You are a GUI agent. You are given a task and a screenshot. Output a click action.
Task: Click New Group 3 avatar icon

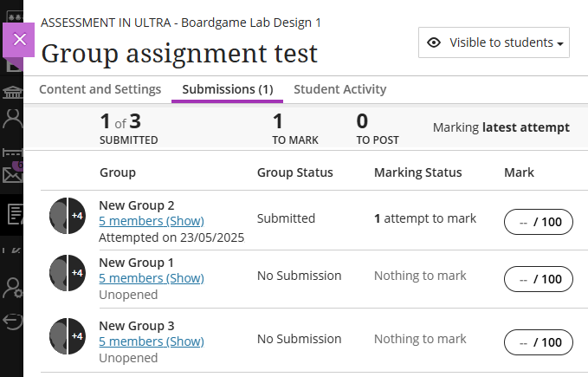(x=67, y=336)
